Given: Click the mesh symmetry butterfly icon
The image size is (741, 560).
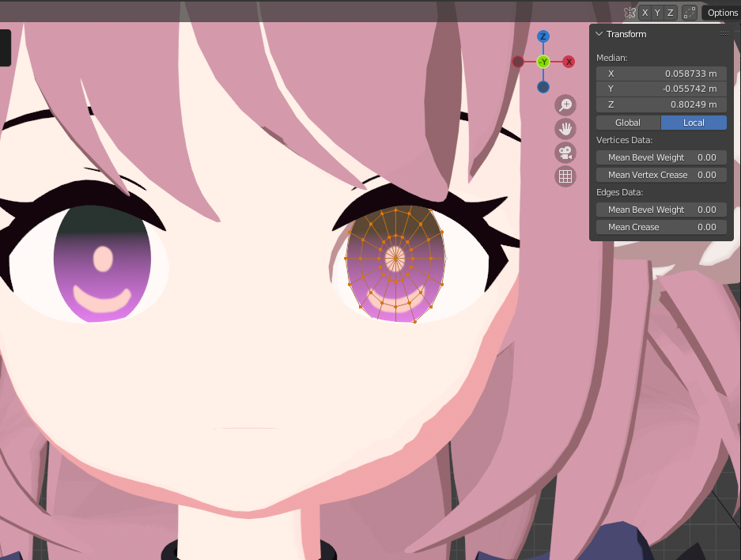Looking at the screenshot, I should click(629, 13).
